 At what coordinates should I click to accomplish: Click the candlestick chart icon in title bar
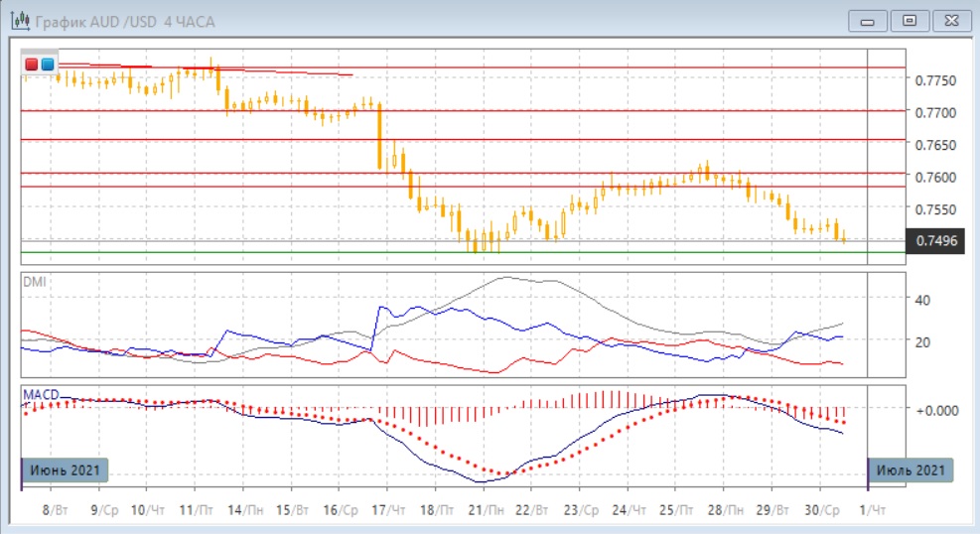click(19, 21)
